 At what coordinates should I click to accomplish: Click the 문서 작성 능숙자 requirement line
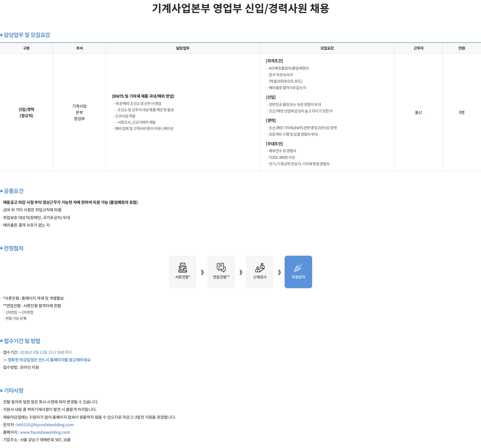(281, 75)
